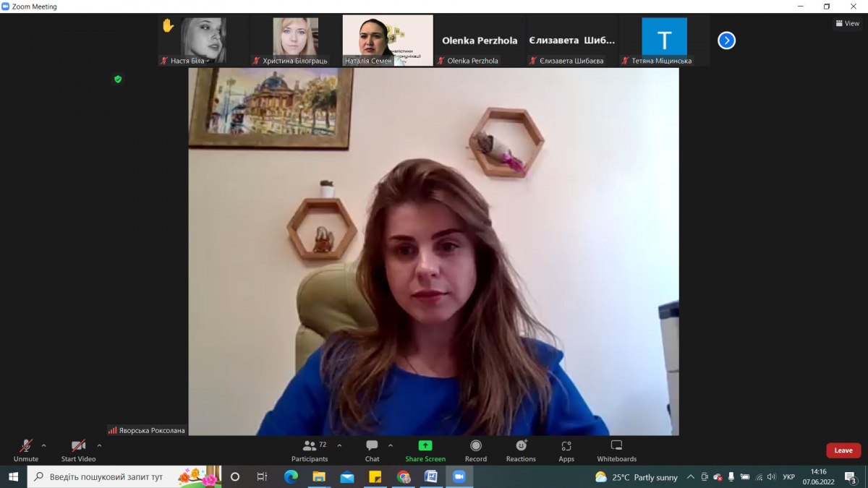
Task: Click OneDrive cloud tray icon
Action: coord(718,477)
